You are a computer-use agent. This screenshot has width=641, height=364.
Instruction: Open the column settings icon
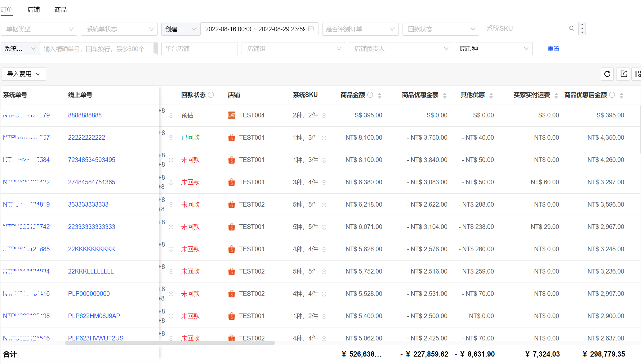637,74
